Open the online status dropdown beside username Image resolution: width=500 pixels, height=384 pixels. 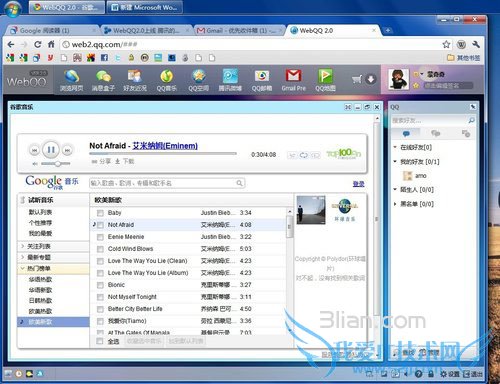click(x=418, y=74)
